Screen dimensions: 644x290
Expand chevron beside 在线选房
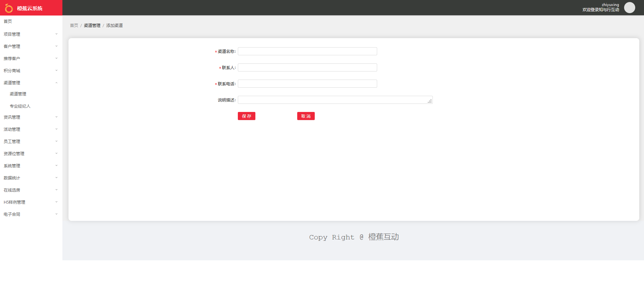click(x=56, y=190)
